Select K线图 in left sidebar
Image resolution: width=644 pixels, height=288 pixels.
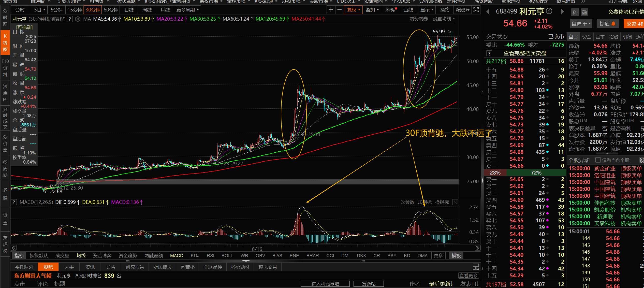pos(5,42)
